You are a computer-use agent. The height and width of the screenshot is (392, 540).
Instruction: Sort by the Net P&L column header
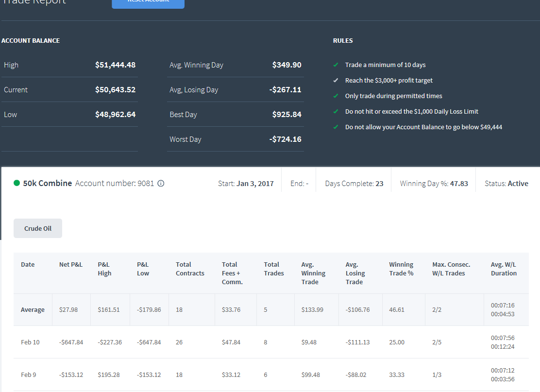70,265
